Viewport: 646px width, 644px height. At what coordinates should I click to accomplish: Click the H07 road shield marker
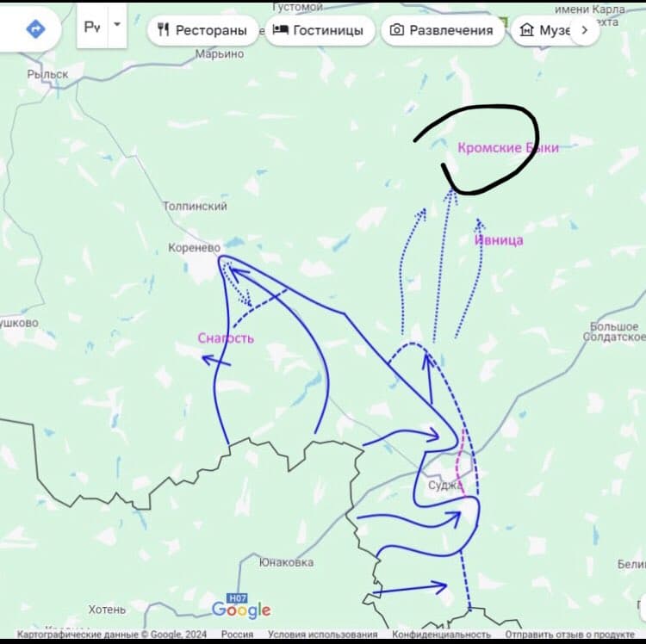pyautogui.click(x=236, y=598)
